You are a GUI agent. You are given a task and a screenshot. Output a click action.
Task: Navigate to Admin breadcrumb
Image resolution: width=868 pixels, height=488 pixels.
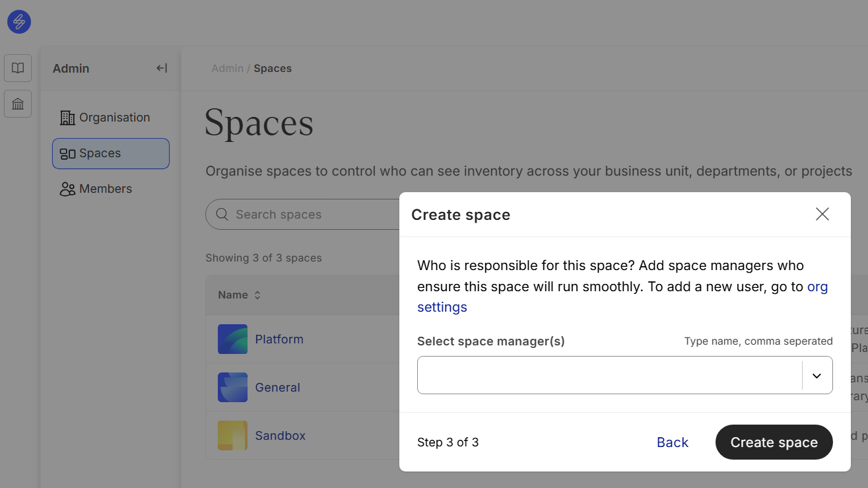pos(227,69)
